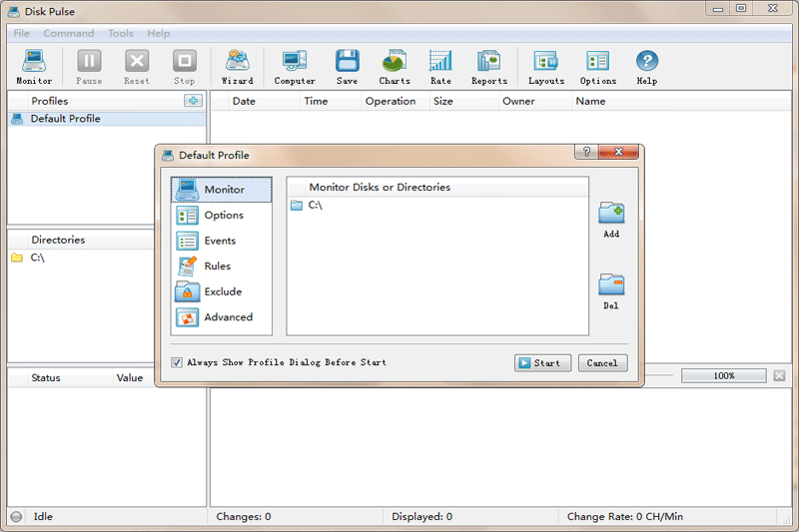Open the File menu
799x532 pixels.
coord(21,33)
